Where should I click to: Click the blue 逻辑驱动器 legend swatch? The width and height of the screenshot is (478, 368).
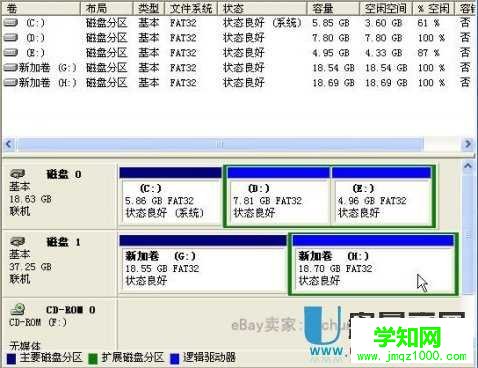click(175, 358)
